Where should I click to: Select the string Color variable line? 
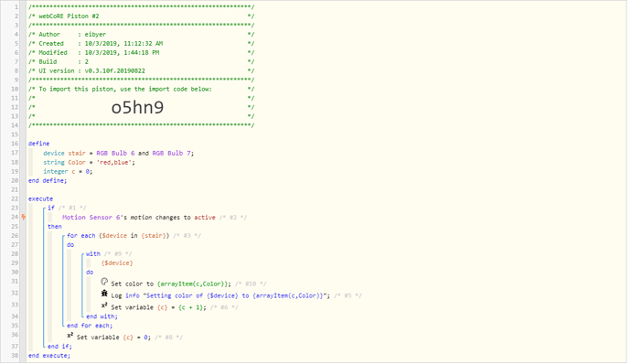coord(89,163)
